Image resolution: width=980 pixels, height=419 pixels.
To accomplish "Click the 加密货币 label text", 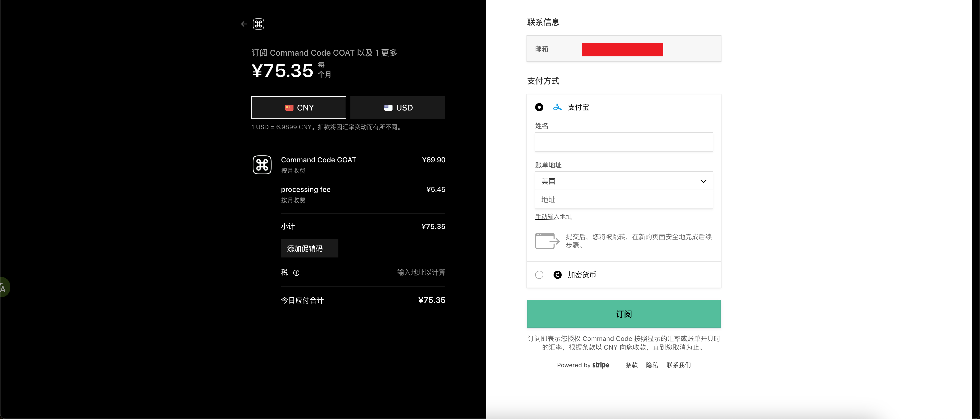I will point(582,275).
